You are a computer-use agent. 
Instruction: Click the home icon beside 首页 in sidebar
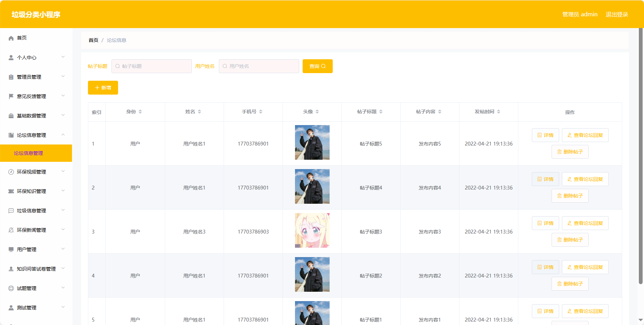(11, 38)
